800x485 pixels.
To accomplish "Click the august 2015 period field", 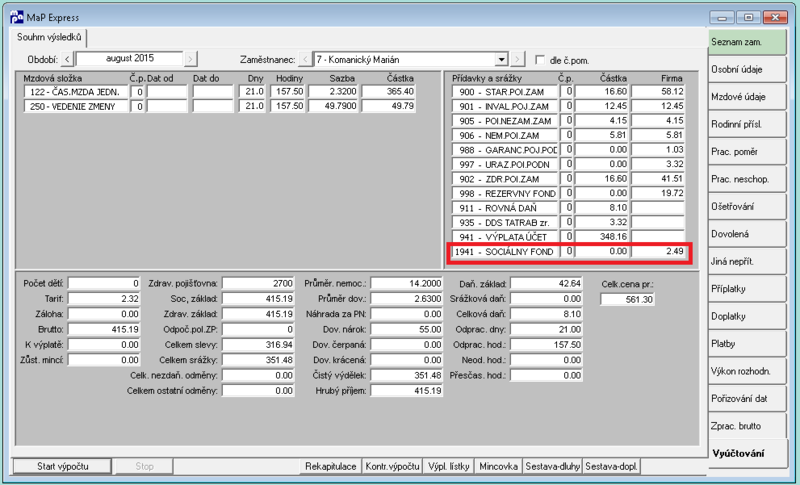I will (130, 59).
